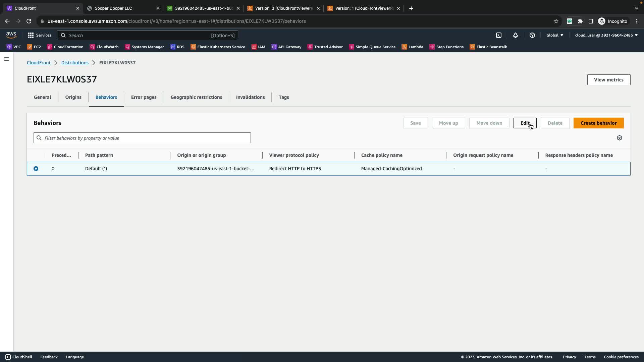Go to Distributions breadcrumb link

tap(75, 63)
